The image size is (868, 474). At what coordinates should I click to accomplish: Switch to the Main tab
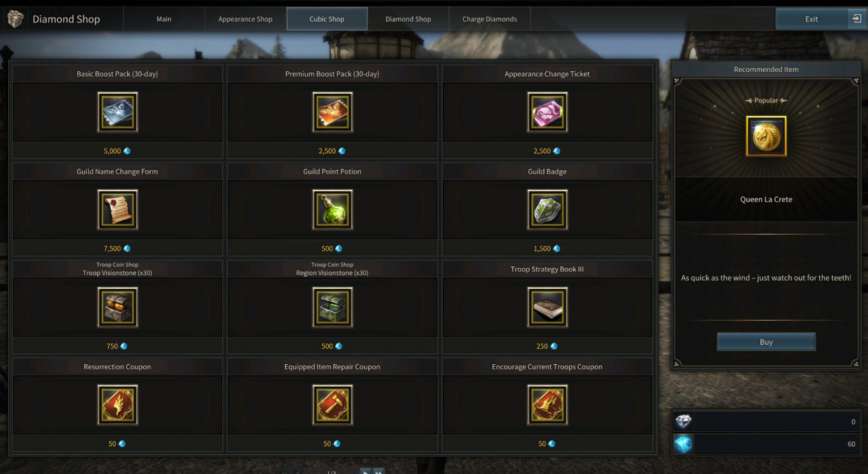coord(164,19)
